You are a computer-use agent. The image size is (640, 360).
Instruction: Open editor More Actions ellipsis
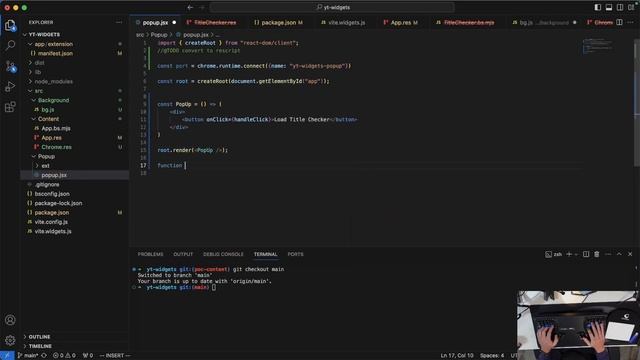coord(631,22)
